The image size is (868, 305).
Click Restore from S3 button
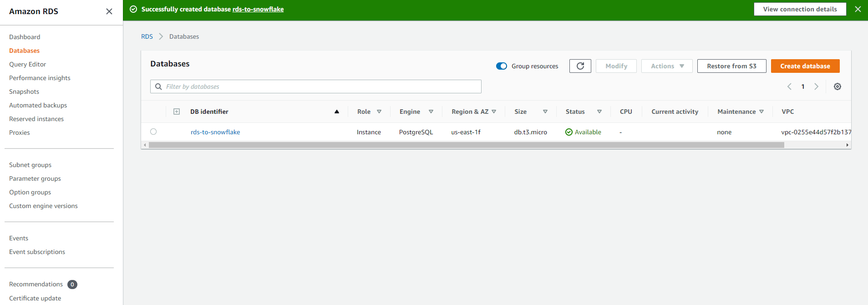point(731,66)
